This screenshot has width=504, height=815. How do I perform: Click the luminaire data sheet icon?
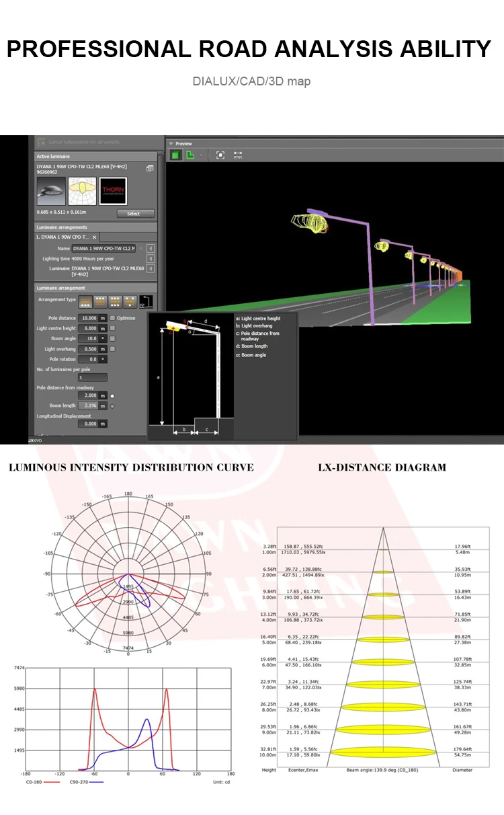click(x=150, y=168)
